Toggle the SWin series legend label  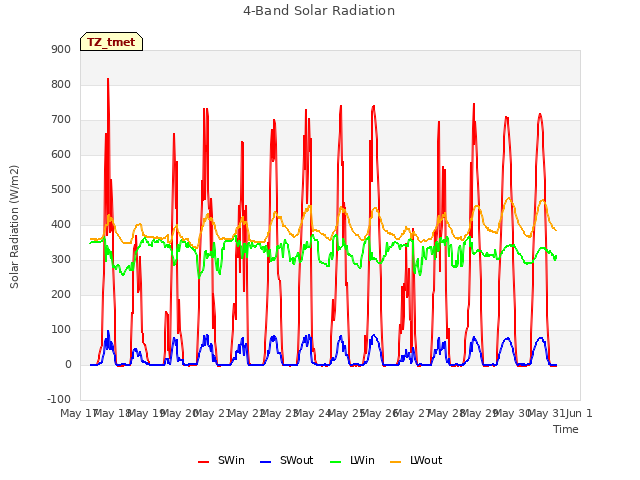pyautogui.click(x=231, y=460)
